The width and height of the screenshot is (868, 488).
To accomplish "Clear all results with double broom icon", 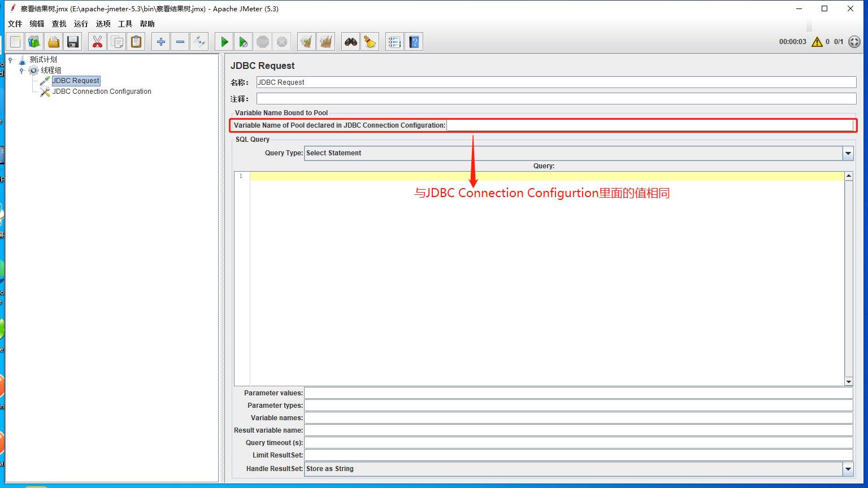I will click(325, 42).
